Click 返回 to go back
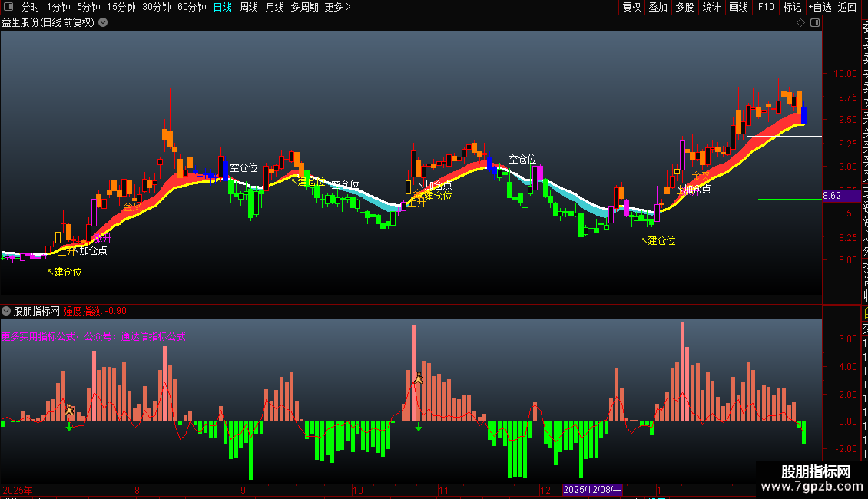 point(847,7)
